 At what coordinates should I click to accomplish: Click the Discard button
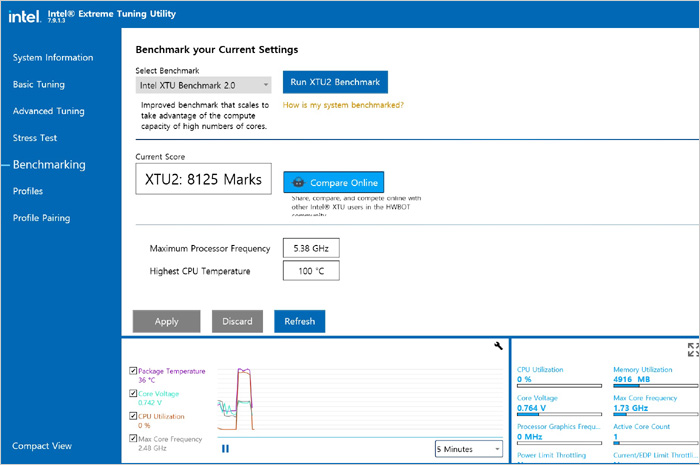click(237, 321)
